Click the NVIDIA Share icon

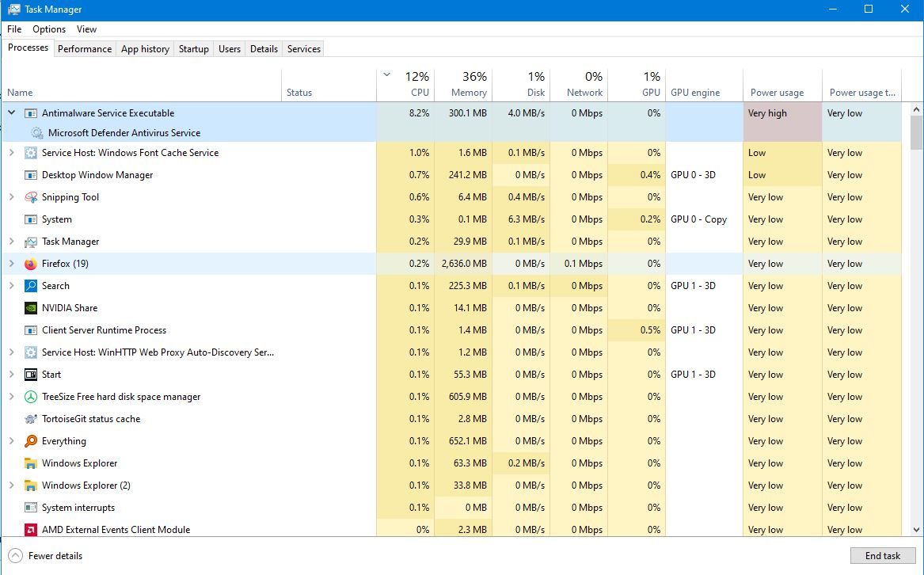point(31,308)
